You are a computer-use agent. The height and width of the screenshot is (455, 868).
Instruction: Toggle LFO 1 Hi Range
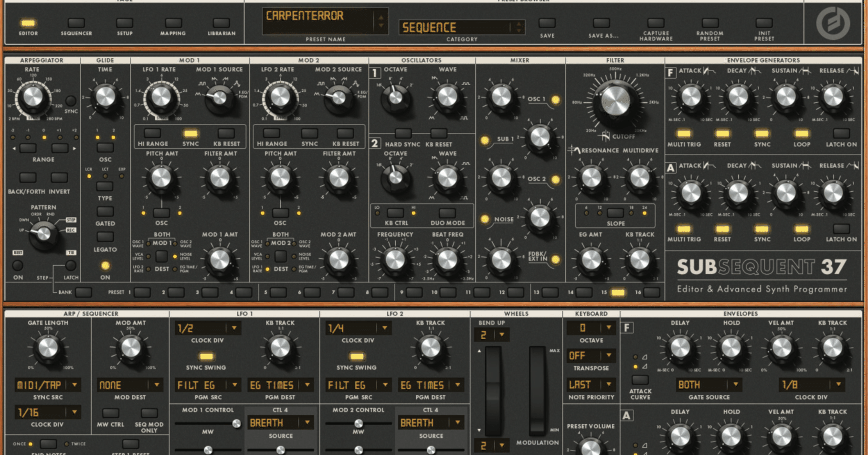152,133
